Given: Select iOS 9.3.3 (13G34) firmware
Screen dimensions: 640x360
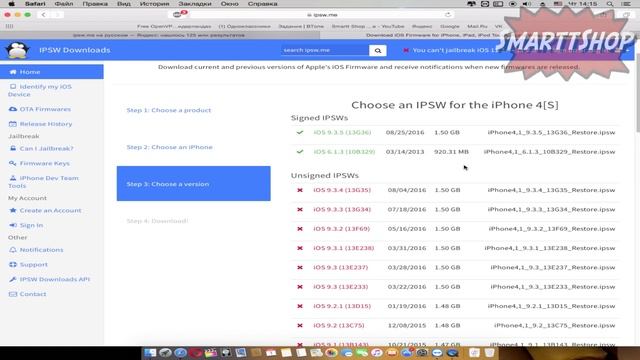Looking at the screenshot, I should [x=342, y=209].
